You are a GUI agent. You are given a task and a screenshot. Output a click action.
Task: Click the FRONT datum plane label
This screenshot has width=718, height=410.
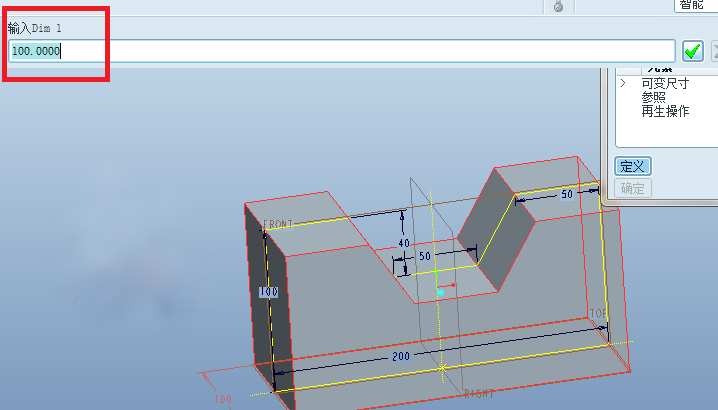[278, 225]
